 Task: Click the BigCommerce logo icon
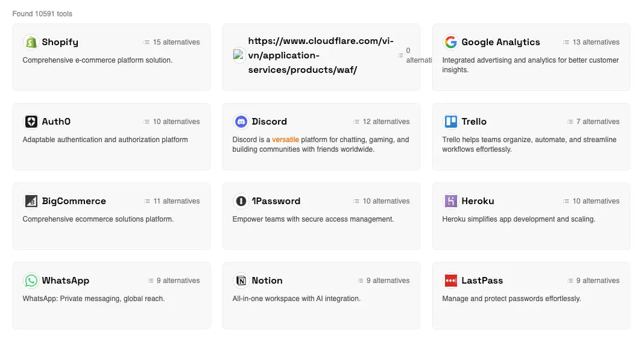[x=31, y=201]
